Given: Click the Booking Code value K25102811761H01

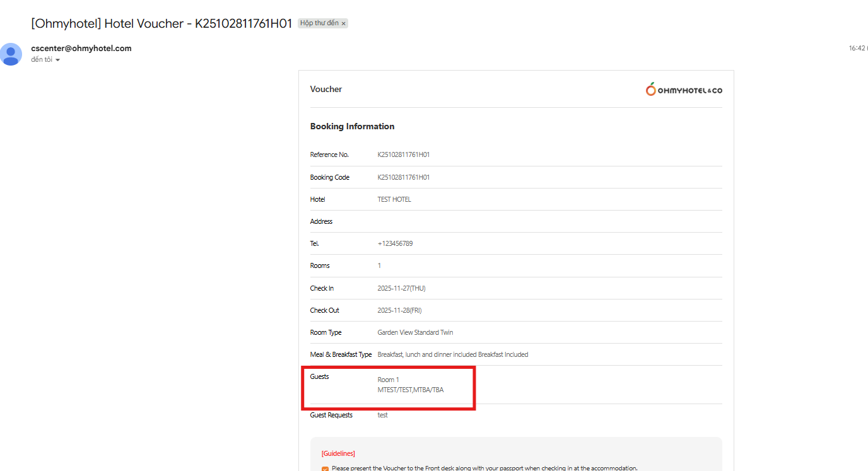Looking at the screenshot, I should click(x=404, y=177).
